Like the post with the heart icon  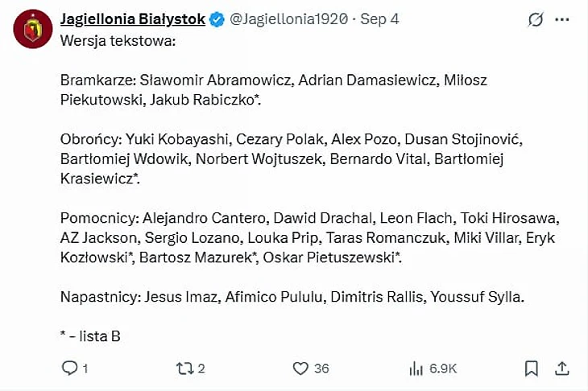point(300,368)
